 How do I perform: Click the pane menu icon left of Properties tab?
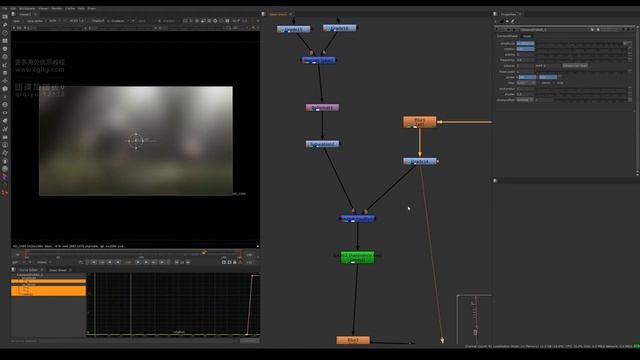coord(496,14)
